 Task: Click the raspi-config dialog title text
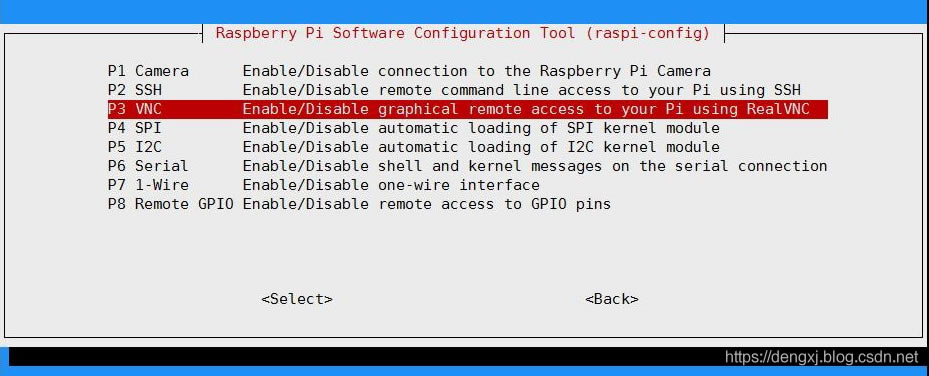click(463, 33)
